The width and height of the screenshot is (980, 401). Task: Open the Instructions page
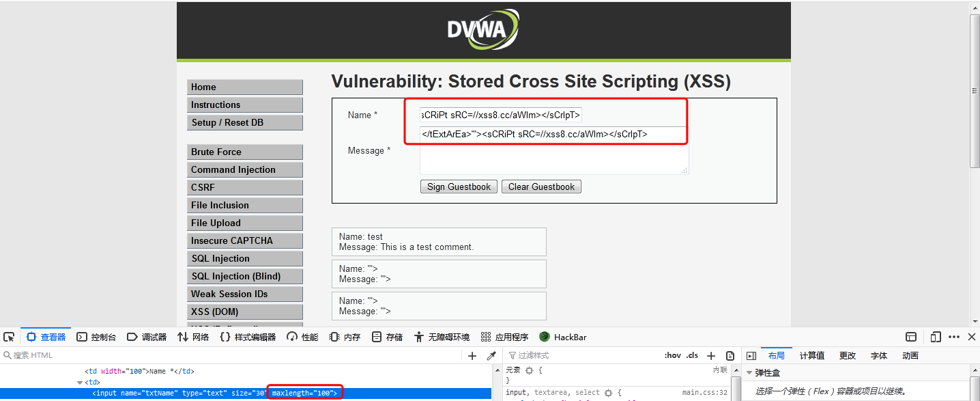(245, 105)
